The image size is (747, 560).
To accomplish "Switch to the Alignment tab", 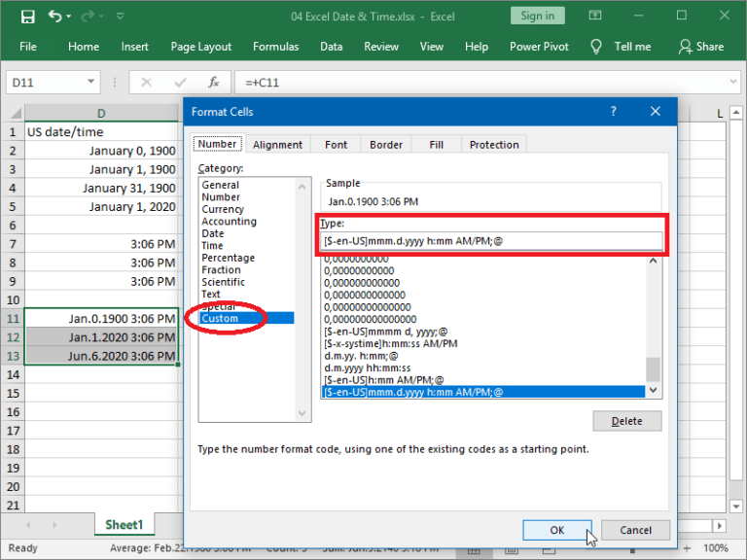I will pyautogui.click(x=277, y=145).
